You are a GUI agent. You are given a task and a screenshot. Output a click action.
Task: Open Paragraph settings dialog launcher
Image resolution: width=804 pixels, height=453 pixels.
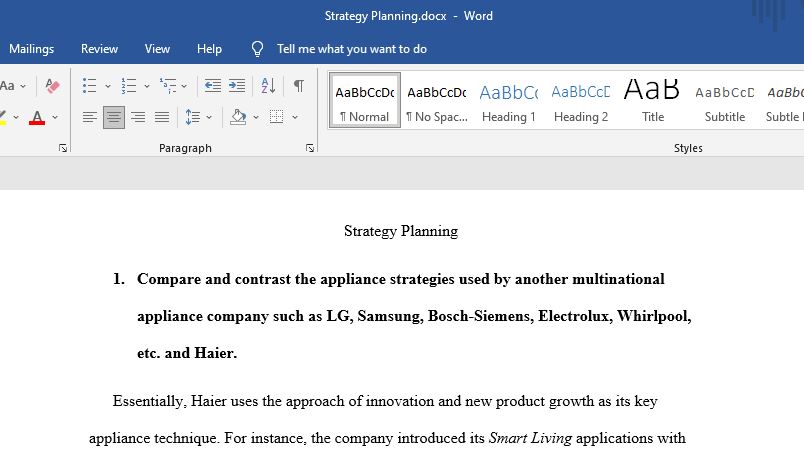click(310, 148)
